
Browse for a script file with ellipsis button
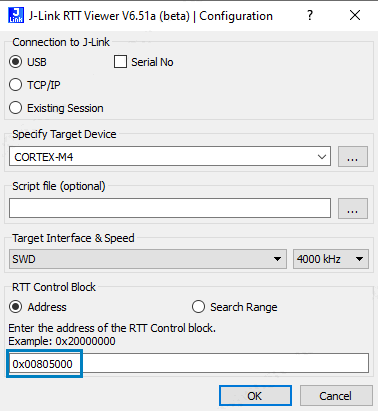pyautogui.click(x=353, y=208)
